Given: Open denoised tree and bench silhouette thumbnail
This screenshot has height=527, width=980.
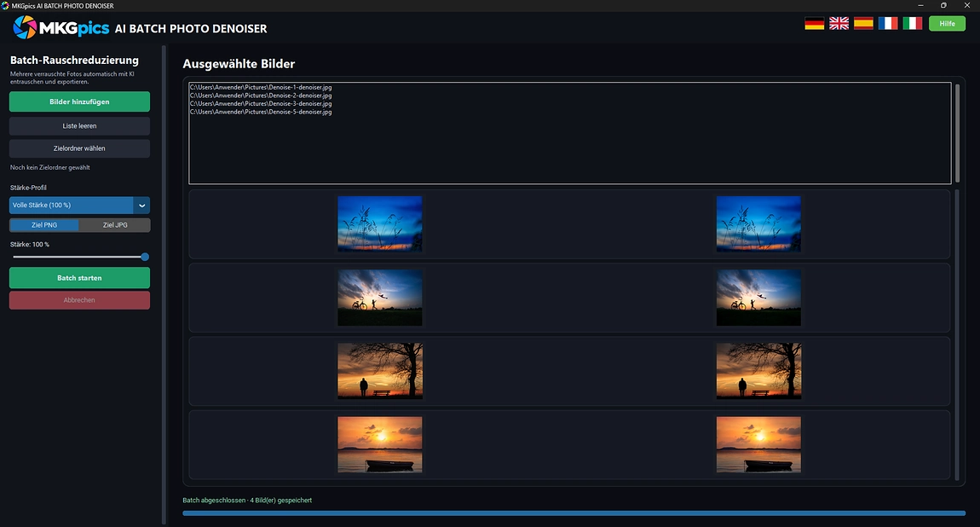Looking at the screenshot, I should pyautogui.click(x=758, y=371).
